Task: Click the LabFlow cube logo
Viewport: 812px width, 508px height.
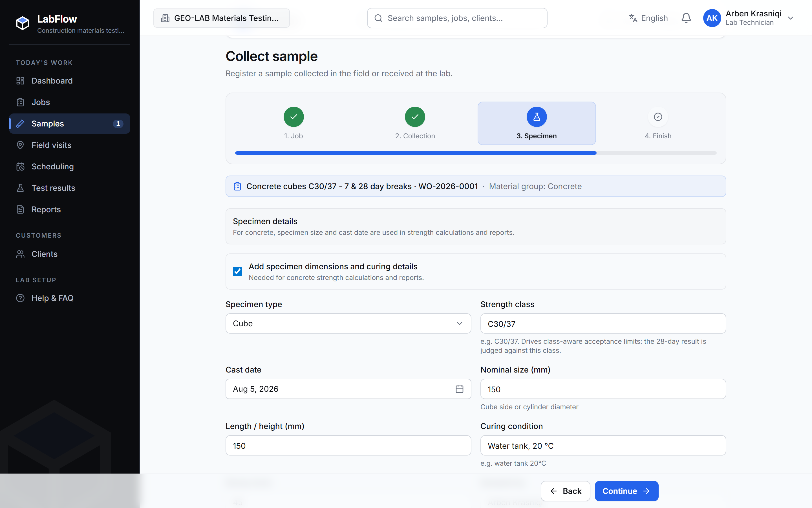Action: click(23, 23)
